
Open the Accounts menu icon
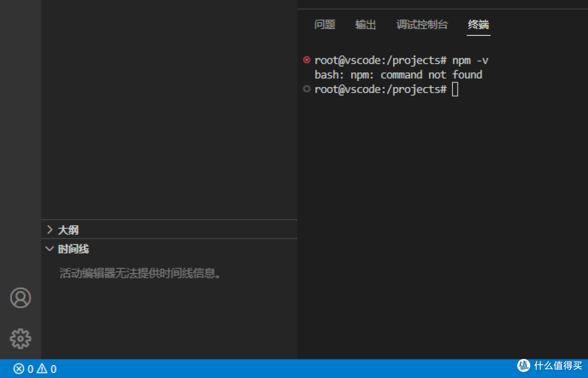click(20, 298)
